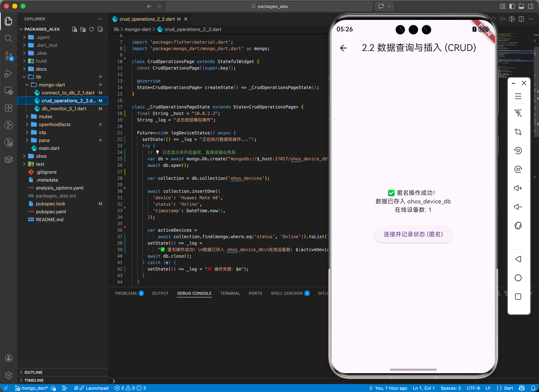Open the Search view in activity bar
The height and width of the screenshot is (392, 539).
[8, 39]
